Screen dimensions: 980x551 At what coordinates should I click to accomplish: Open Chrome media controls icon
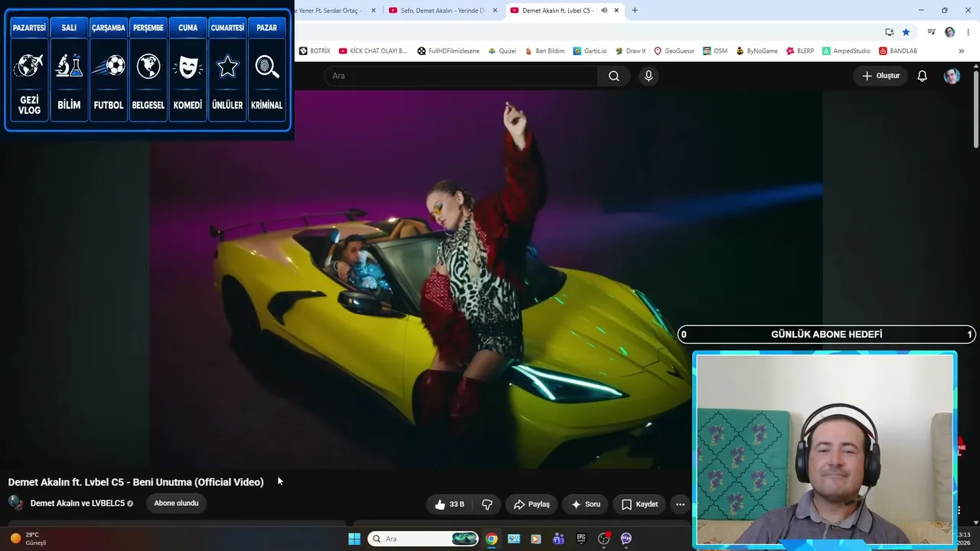[x=931, y=32]
